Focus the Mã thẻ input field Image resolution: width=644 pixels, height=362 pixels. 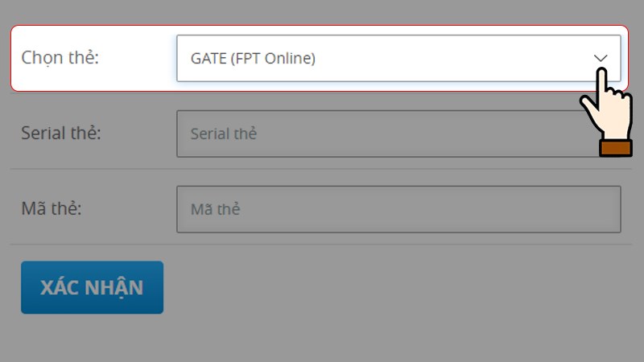tap(398, 209)
